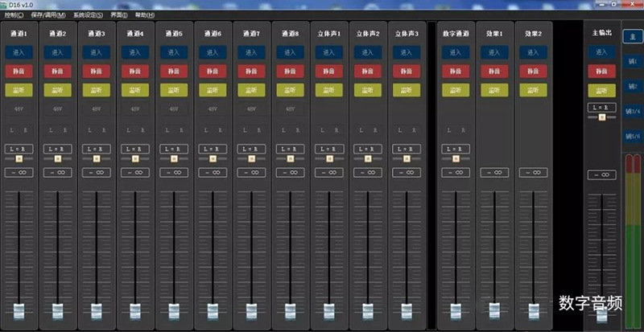
Task: Click the L = R pan field on 主输出
Action: coord(601,108)
